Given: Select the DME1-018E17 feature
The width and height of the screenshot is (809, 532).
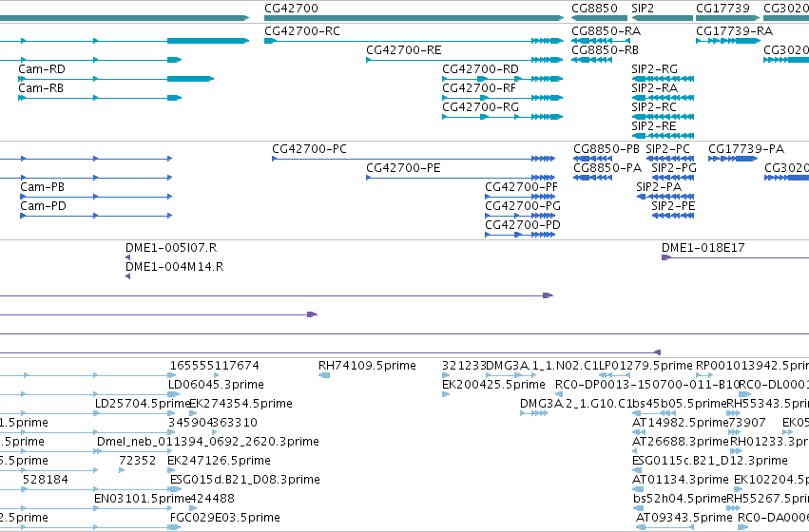Looking at the screenshot, I should click(x=735, y=257).
